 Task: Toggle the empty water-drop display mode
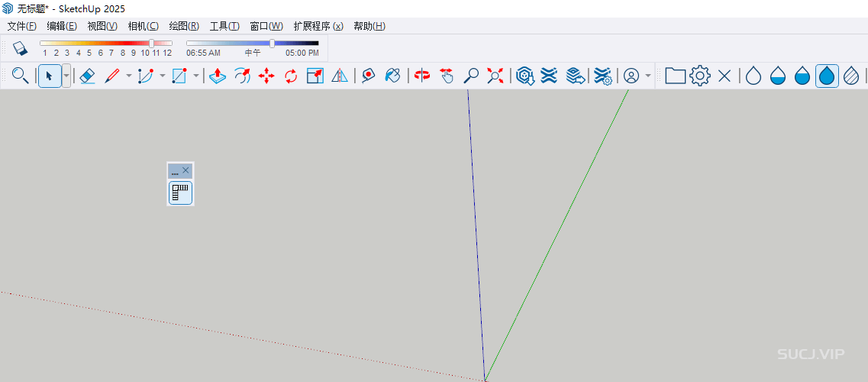(x=753, y=76)
